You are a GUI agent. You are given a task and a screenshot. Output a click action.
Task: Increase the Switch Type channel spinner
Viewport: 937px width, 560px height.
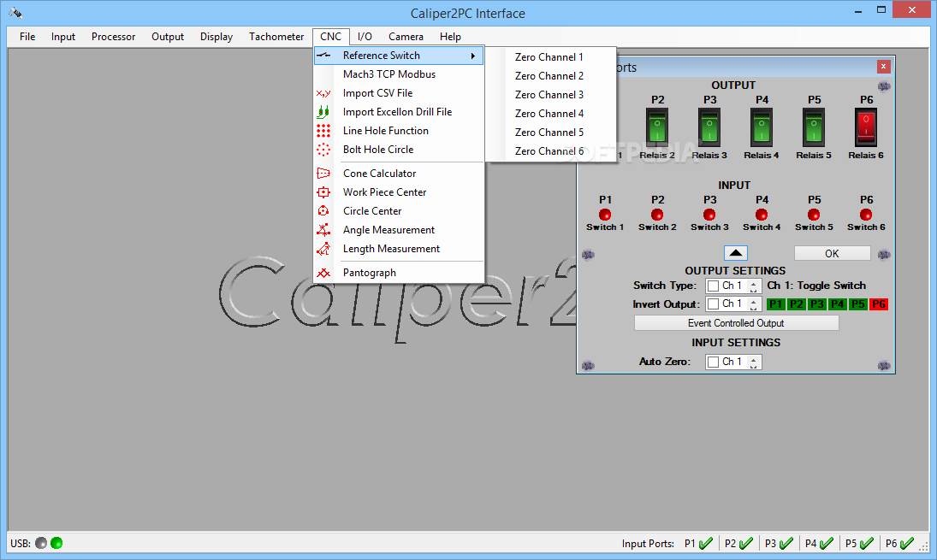click(x=754, y=283)
